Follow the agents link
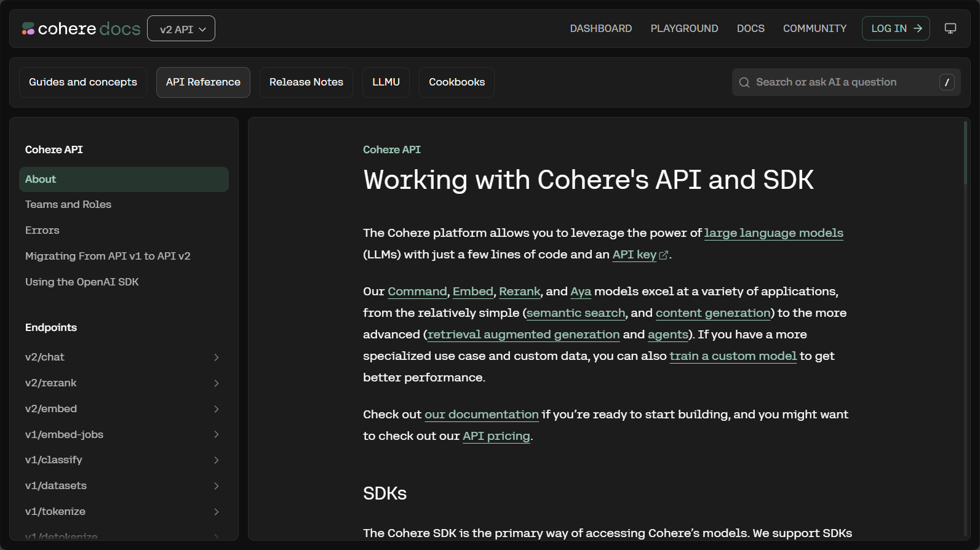 click(x=668, y=335)
